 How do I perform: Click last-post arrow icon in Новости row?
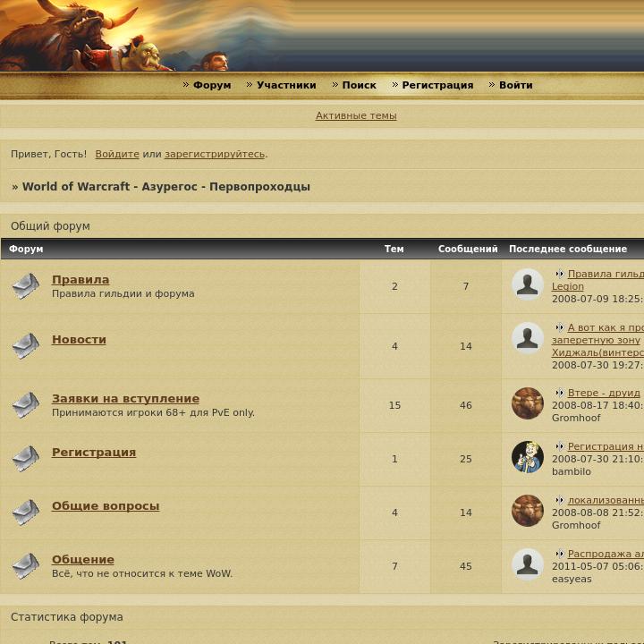560,327
